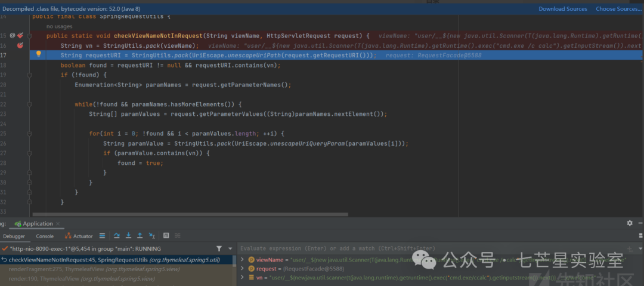Toggle the breakpoint on line 16
Viewport: 644px width, 286px height.
pyautogui.click(x=20, y=45)
